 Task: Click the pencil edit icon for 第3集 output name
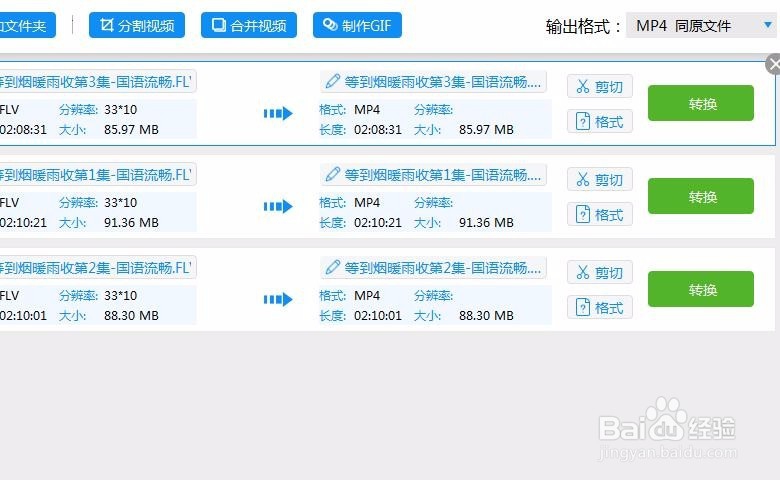click(x=332, y=81)
